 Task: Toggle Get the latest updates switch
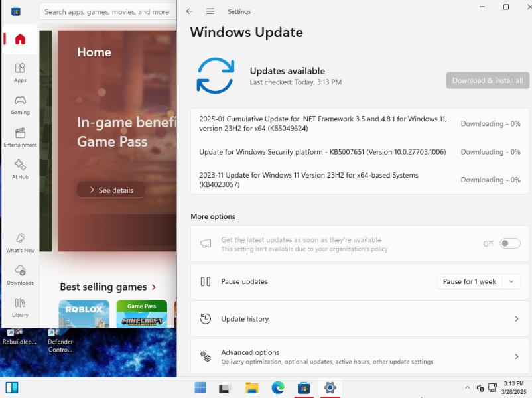tap(510, 243)
